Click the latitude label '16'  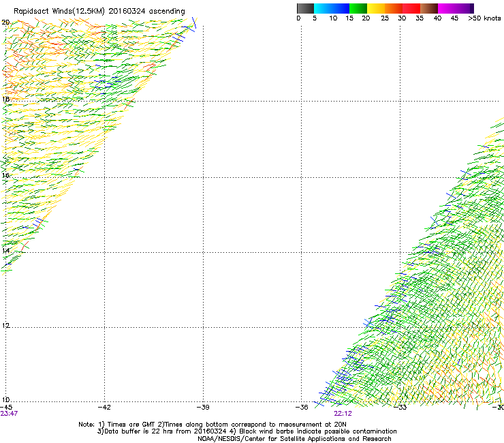pyautogui.click(x=5, y=175)
